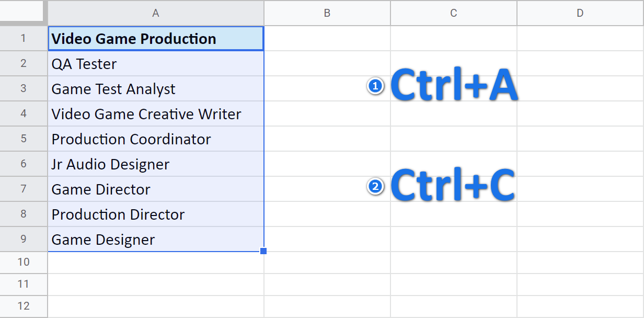Select column B header

[x=327, y=13]
